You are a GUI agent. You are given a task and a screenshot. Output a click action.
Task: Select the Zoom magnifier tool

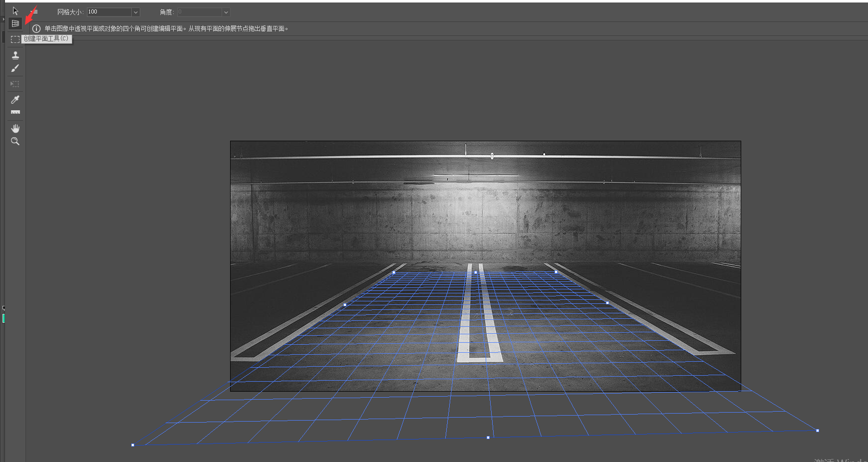point(15,142)
